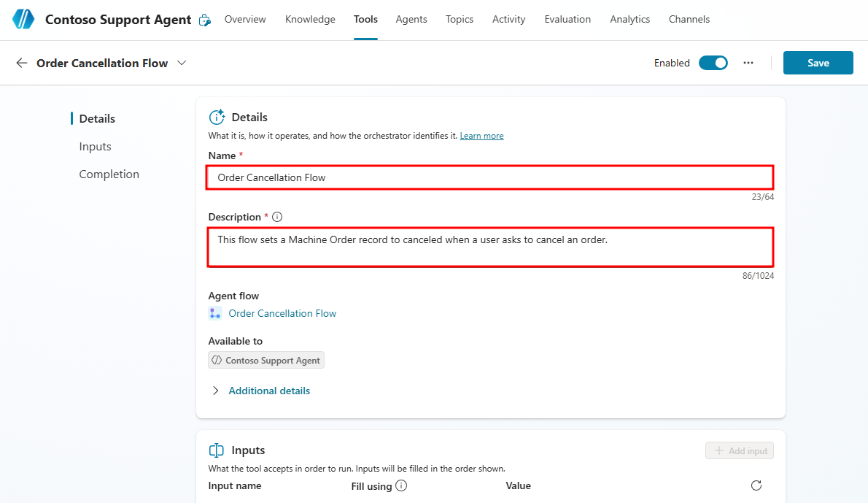Edit the Name input field
The width and height of the screenshot is (868, 503).
(490, 177)
